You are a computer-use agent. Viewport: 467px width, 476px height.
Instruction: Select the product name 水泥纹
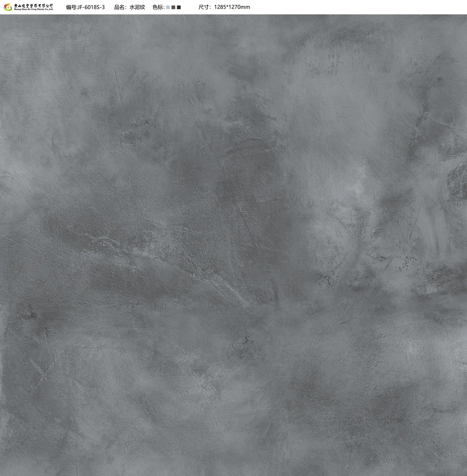137,7
